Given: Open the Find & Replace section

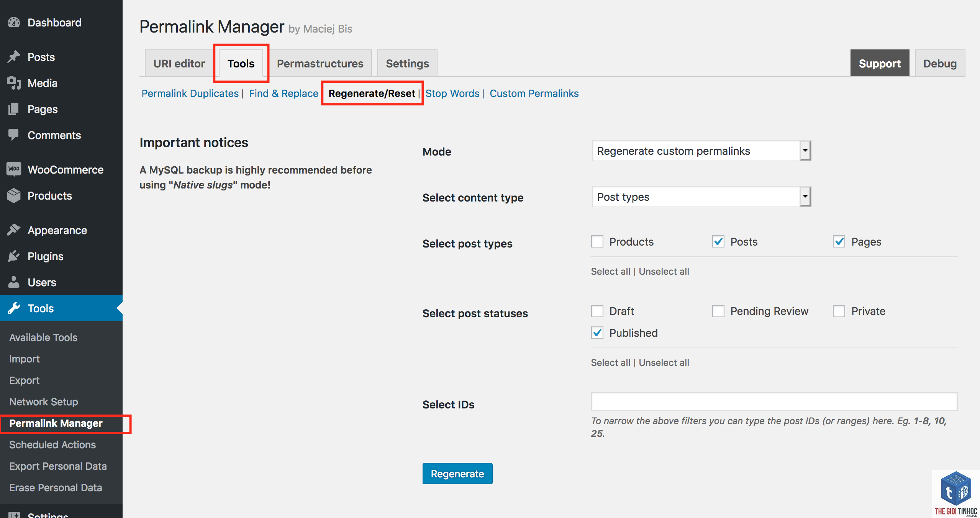Looking at the screenshot, I should pyautogui.click(x=284, y=93).
